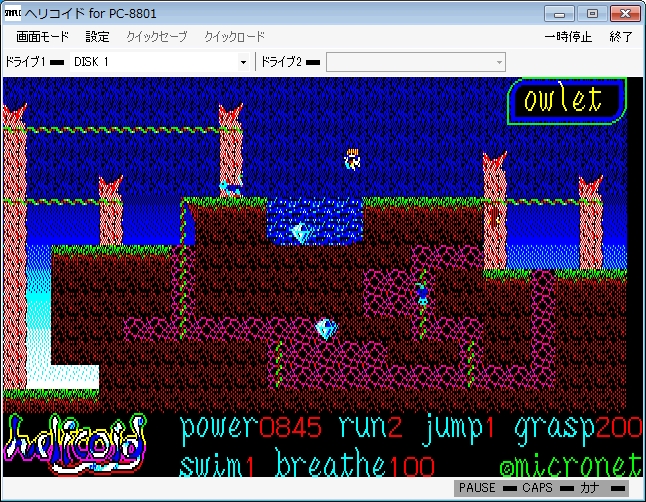Click the クイックロード menu item
Image resolution: width=646 pixels, height=502 pixels.
[x=234, y=37]
